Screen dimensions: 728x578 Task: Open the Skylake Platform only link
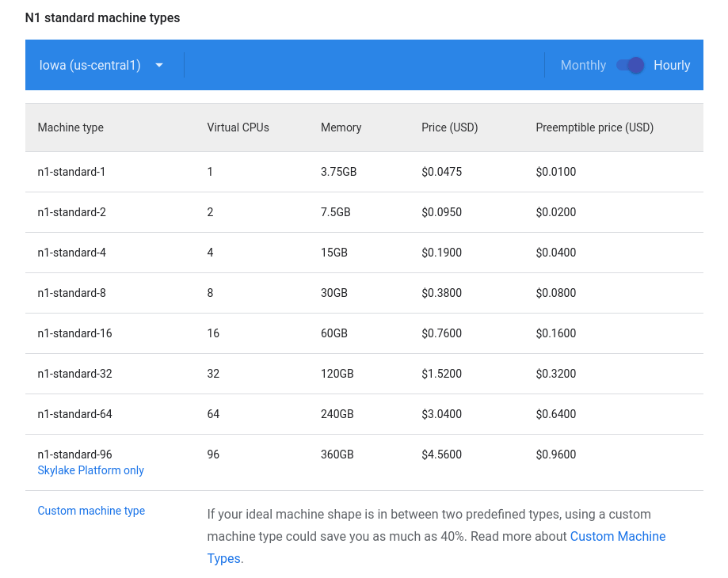91,470
